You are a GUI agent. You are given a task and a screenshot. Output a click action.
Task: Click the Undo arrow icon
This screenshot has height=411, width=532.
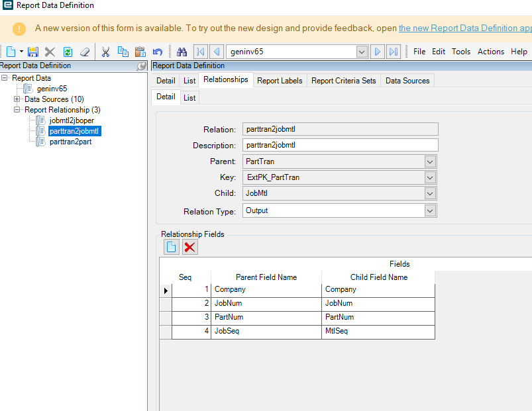pos(157,52)
